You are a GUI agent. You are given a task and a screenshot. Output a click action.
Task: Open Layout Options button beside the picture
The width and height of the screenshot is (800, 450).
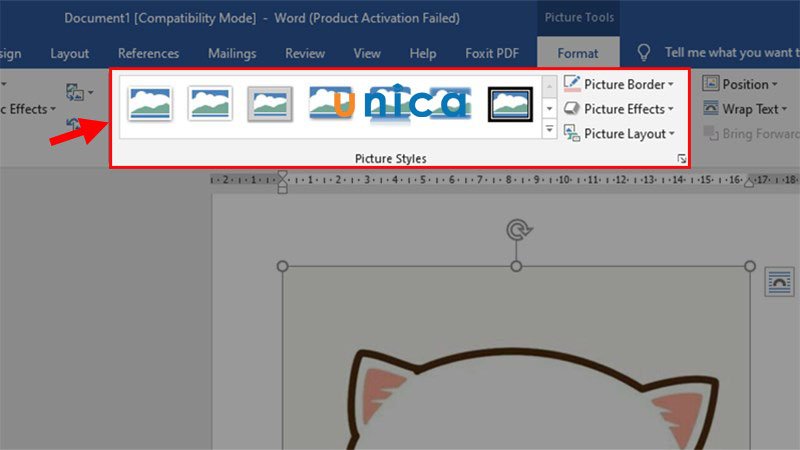coord(780,281)
